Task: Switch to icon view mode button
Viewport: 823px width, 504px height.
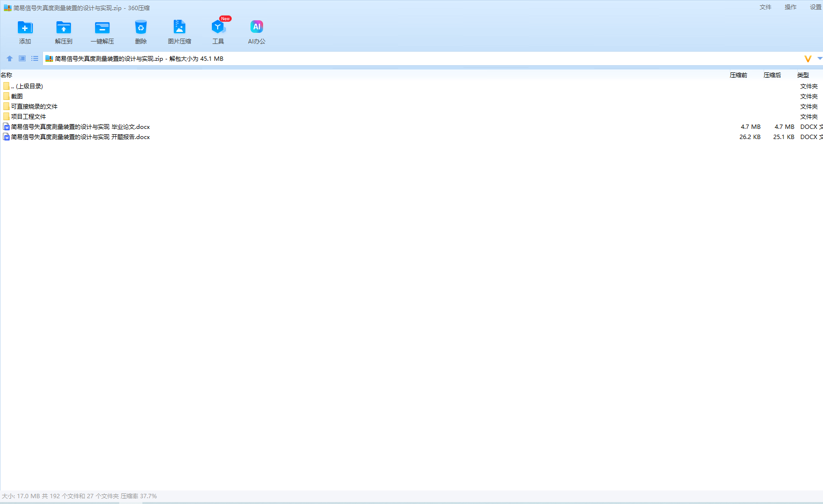Action: point(22,58)
